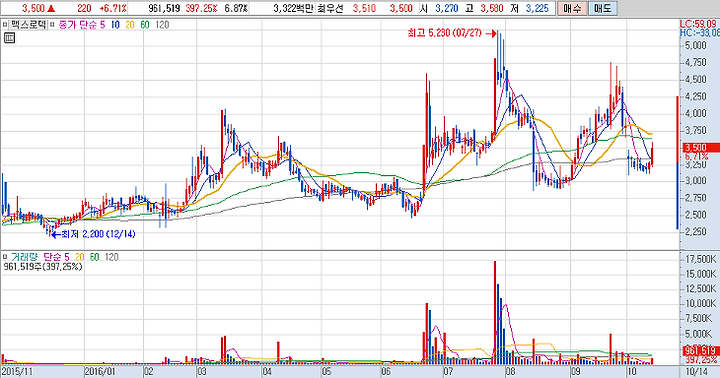Click the 220 price change value
The image size is (720, 378).
[84, 8]
